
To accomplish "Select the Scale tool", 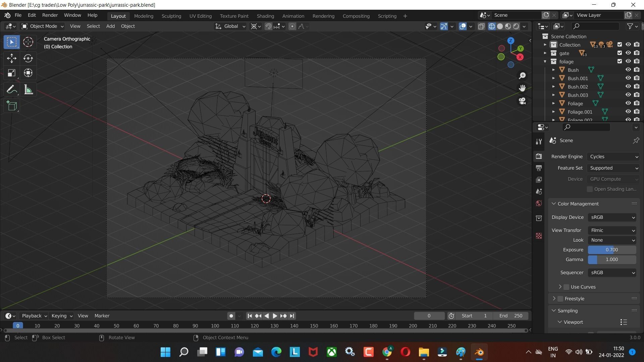I will pyautogui.click(x=12, y=73).
